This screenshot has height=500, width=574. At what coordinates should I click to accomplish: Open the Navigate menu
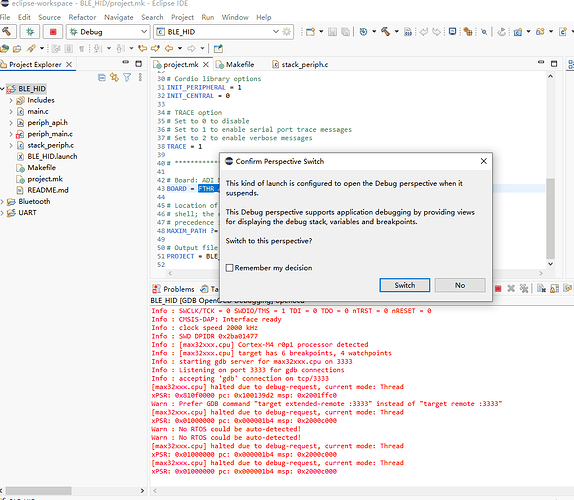pos(119,17)
